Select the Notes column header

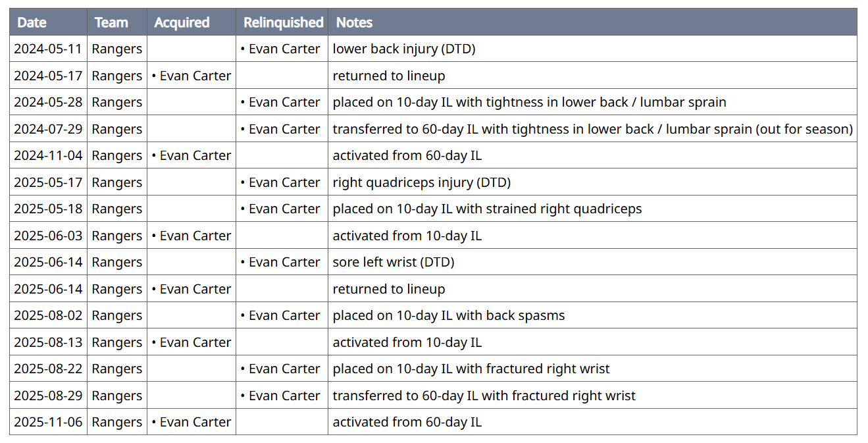(354, 22)
